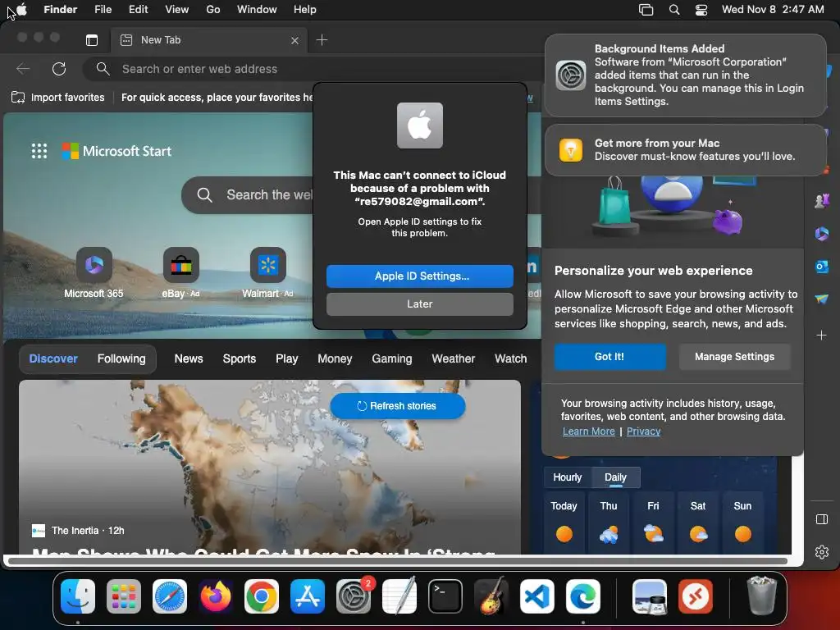Viewport: 840px width, 630px height.
Task: Launch Safari from the Dock
Action: [170, 596]
